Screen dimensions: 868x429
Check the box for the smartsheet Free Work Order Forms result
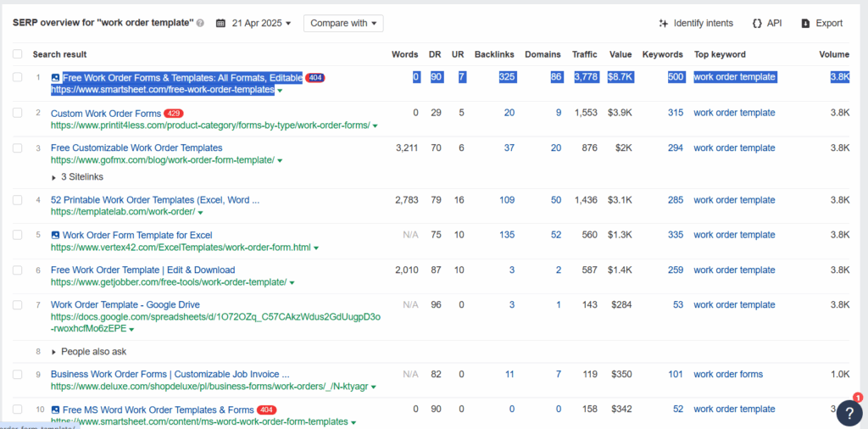click(x=18, y=77)
